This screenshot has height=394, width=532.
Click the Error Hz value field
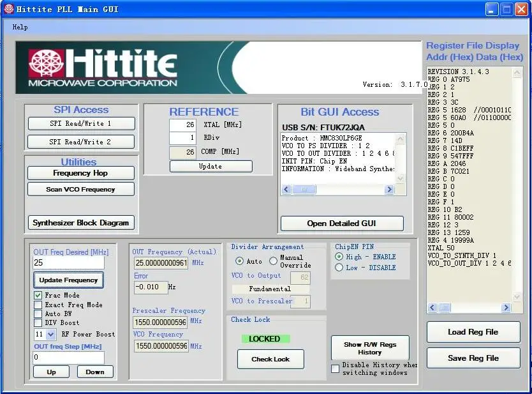pyautogui.click(x=151, y=287)
